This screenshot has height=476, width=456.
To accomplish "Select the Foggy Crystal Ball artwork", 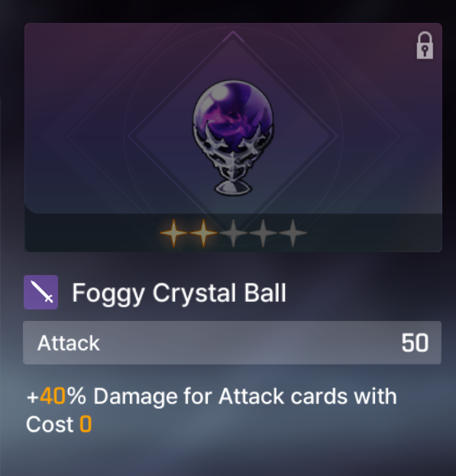I will pyautogui.click(x=233, y=138).
